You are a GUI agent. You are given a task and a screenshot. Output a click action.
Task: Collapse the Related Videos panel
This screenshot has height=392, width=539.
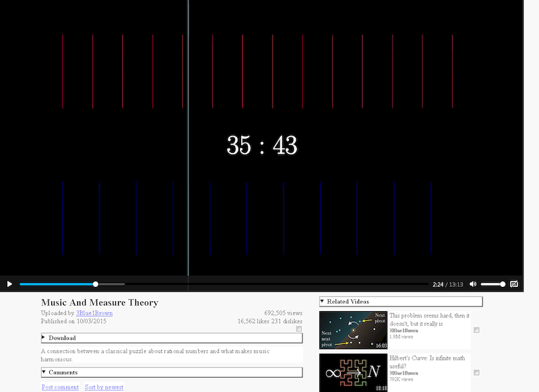323,302
